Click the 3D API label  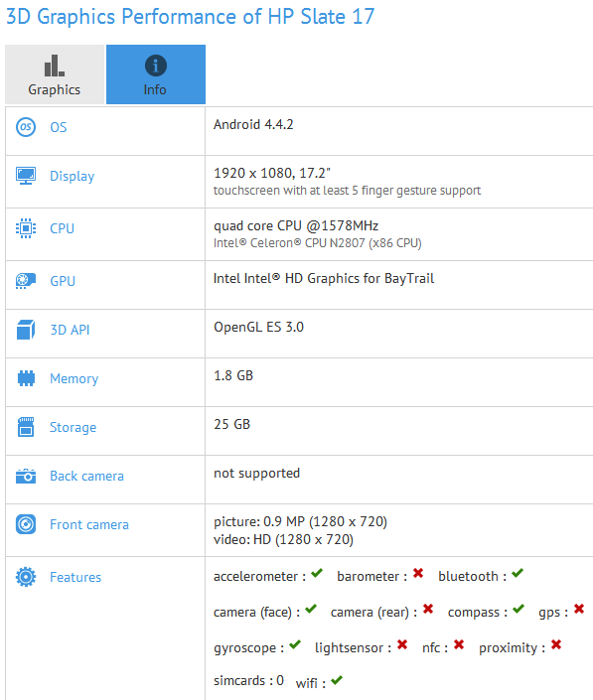coord(70,330)
